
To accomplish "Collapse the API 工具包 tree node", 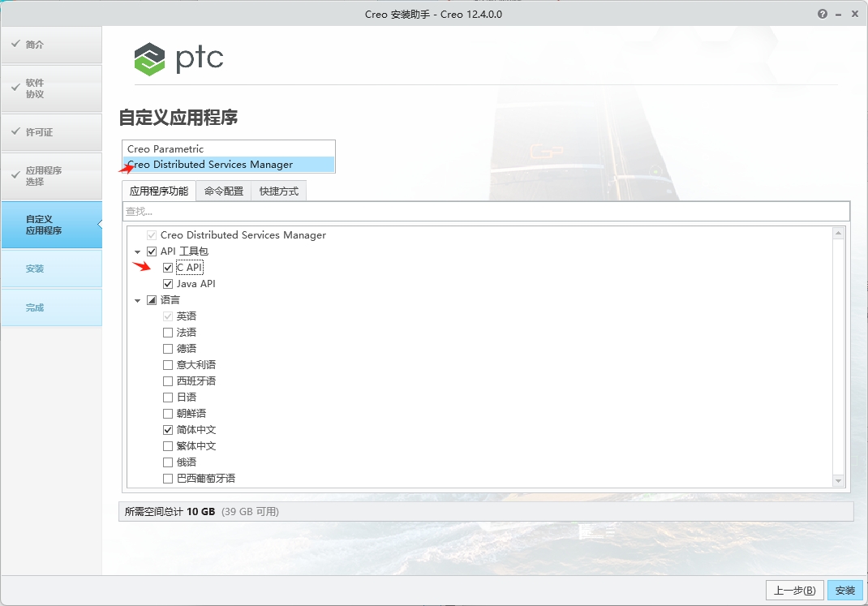I will [138, 251].
